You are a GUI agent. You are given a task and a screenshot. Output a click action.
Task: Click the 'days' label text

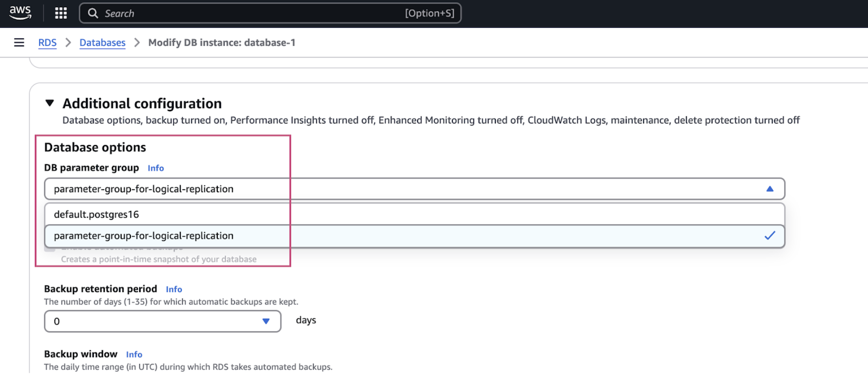coord(306,320)
